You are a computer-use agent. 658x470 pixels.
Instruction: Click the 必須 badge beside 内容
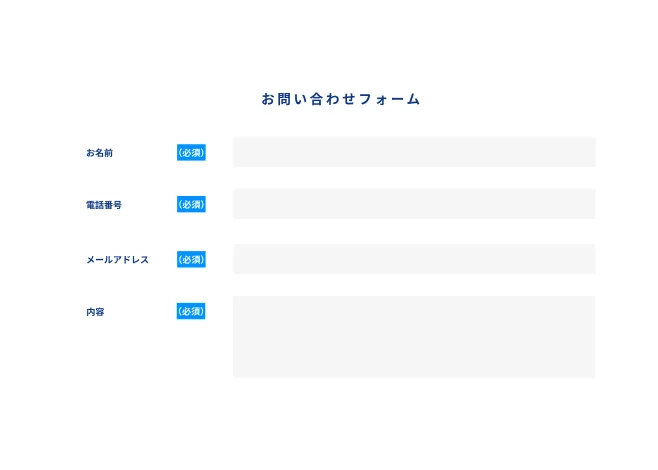(191, 312)
